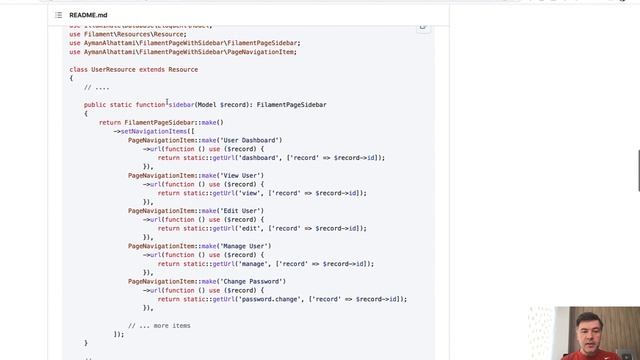Click the '// ....' comment line
The width and height of the screenshot is (640, 360).
[97, 87]
